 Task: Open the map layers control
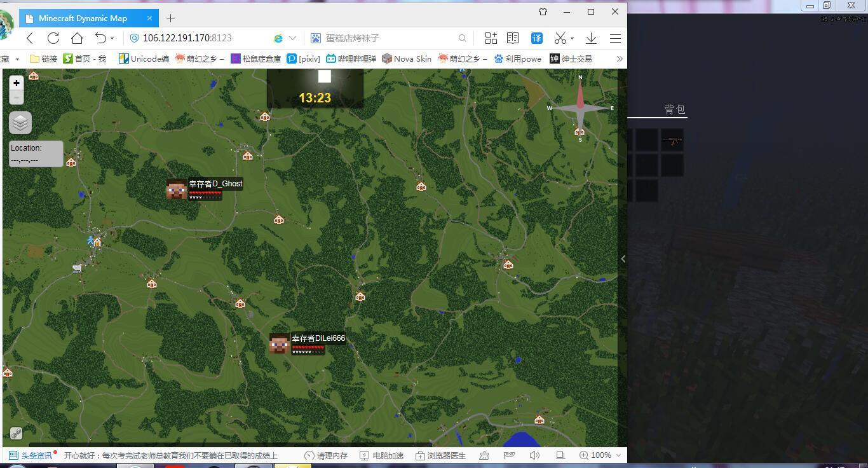click(x=20, y=123)
